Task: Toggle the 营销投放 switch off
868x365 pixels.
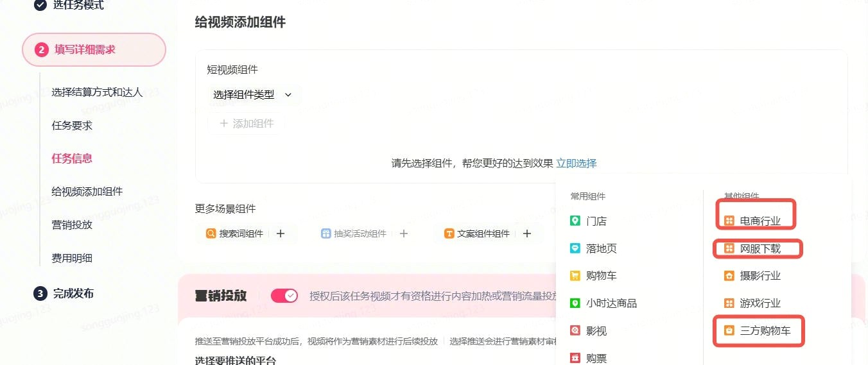Action: pos(284,295)
